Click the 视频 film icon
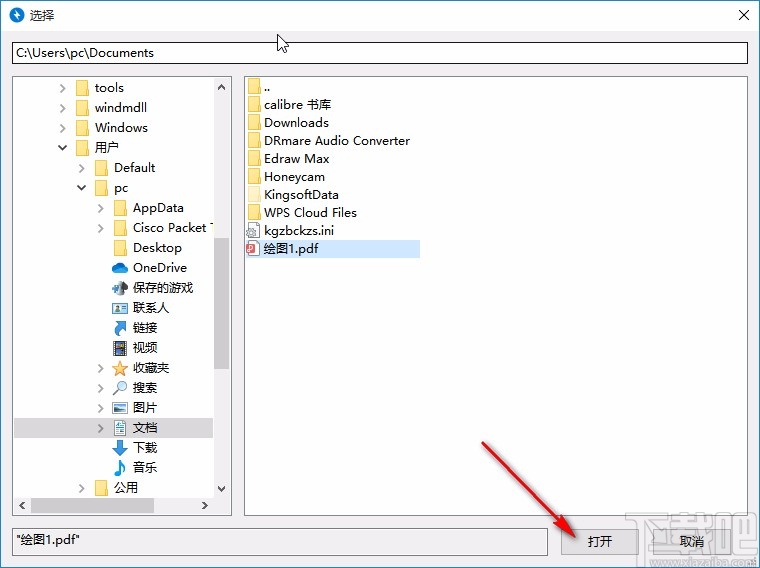 point(120,348)
